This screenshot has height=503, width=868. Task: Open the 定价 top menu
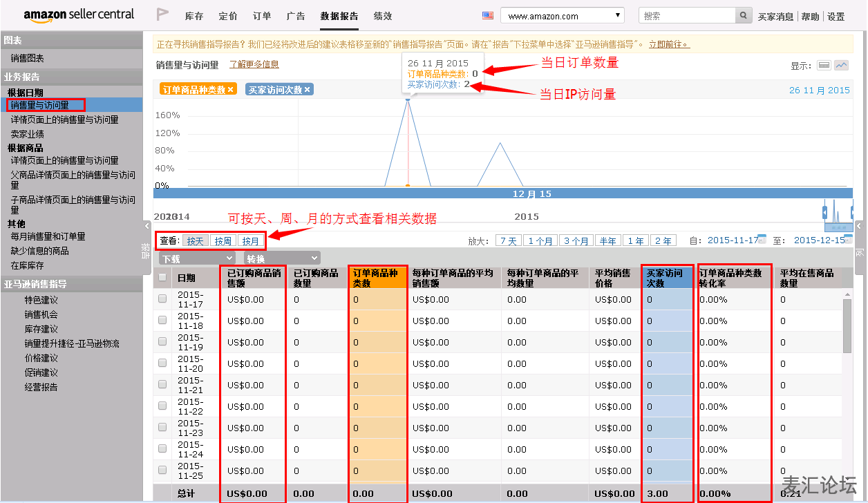[228, 16]
